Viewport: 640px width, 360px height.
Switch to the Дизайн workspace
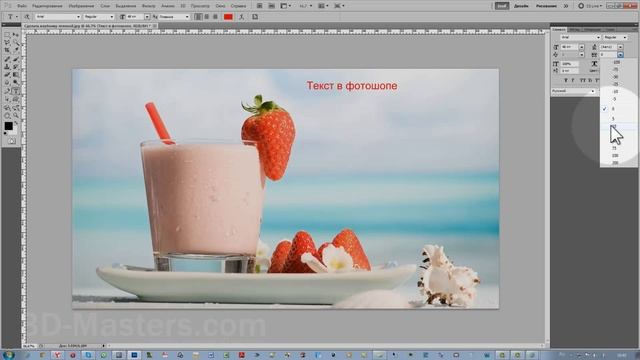point(521,6)
